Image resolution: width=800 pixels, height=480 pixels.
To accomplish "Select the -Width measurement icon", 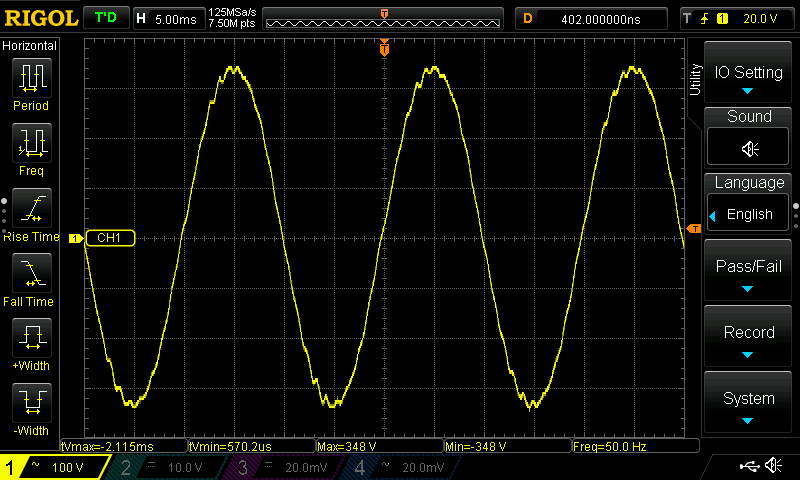I will click(x=32, y=404).
